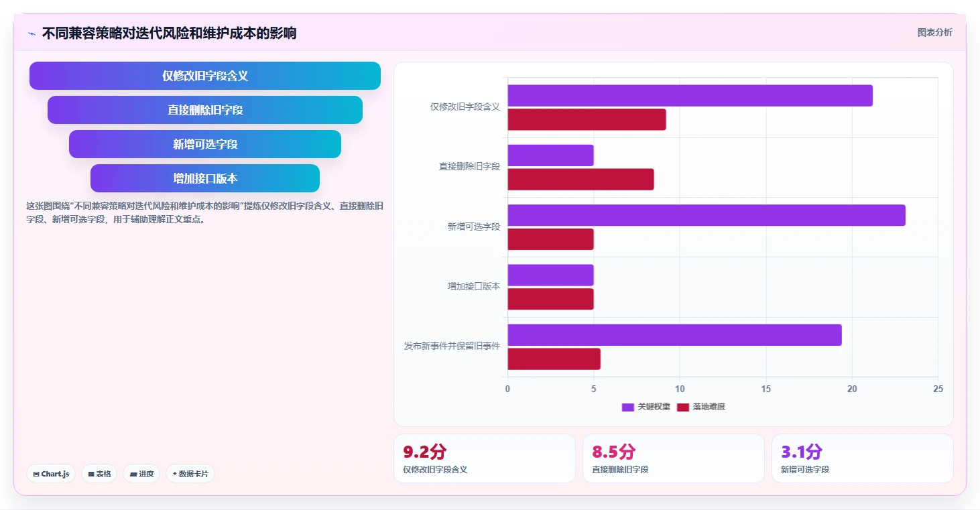Click the red bar for 新增可选字段
The image size is (980, 510).
550,239
